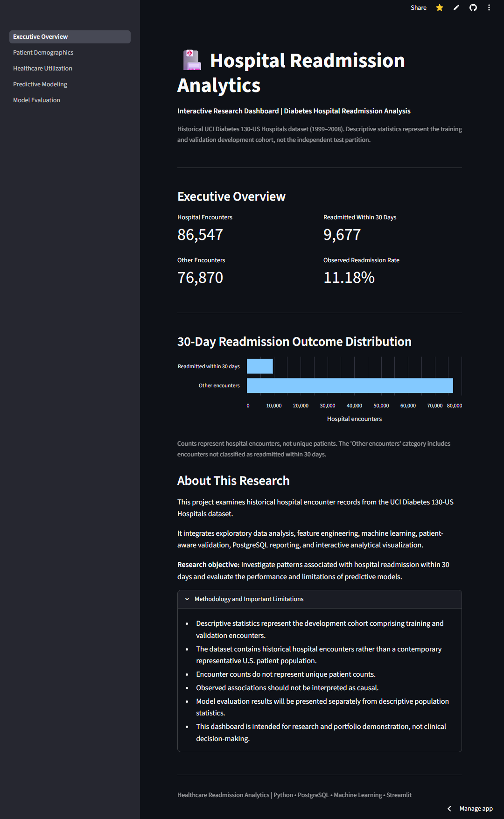Image resolution: width=504 pixels, height=819 pixels.
Task: Collapse Methodology and Important Limitations expander
Action: tap(320, 599)
